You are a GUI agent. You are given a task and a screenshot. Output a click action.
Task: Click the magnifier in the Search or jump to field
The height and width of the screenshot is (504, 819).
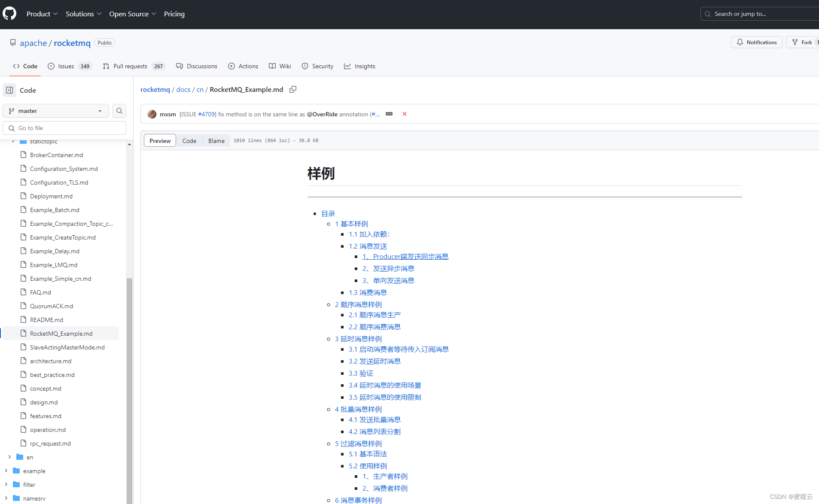[707, 13]
